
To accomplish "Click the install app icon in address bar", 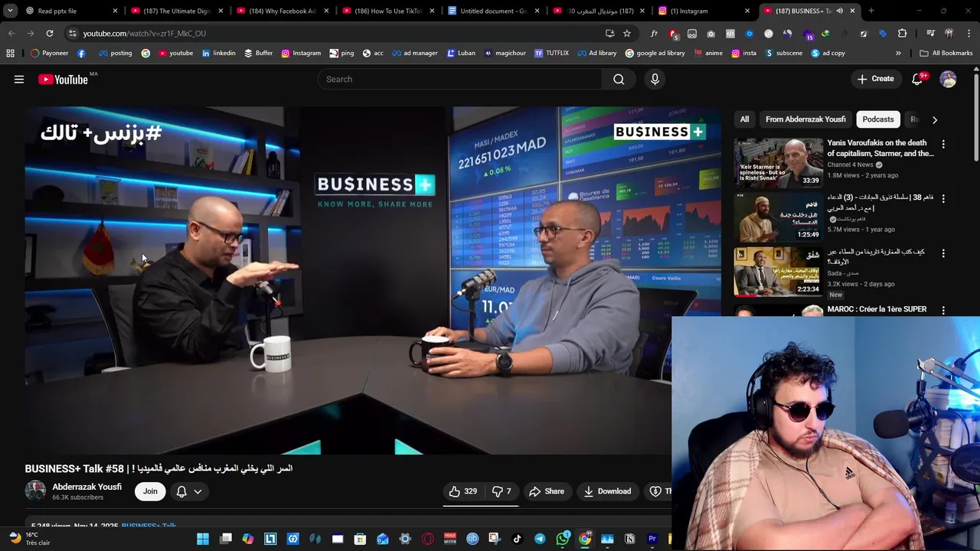I will (610, 34).
